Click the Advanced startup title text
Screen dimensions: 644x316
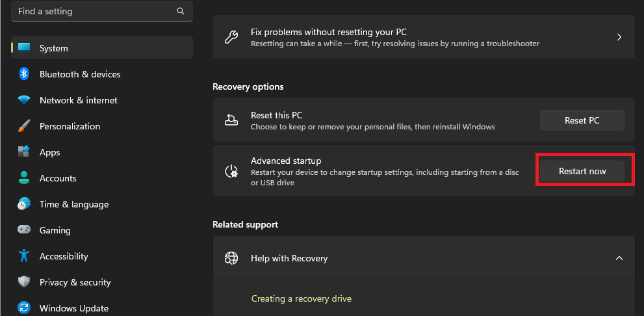(x=286, y=161)
